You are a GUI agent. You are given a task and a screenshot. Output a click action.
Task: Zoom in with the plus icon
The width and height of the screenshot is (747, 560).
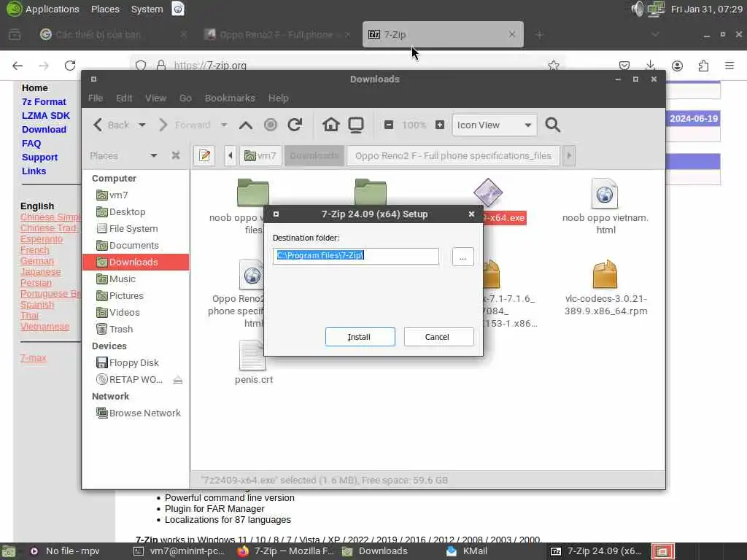click(x=440, y=125)
